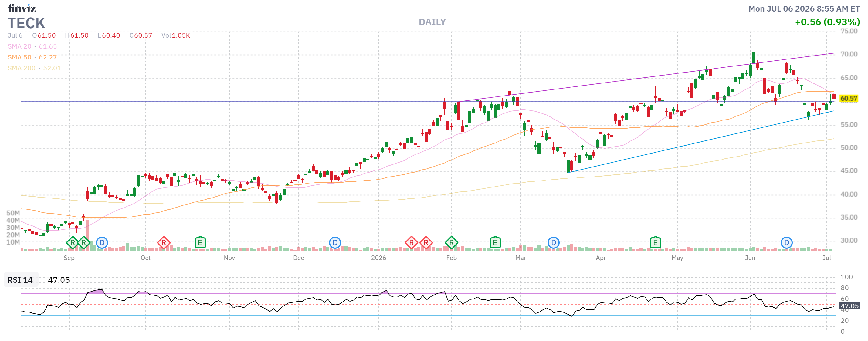Click the second green R marker near Sep
This screenshot has height=341, width=868.
tap(83, 243)
